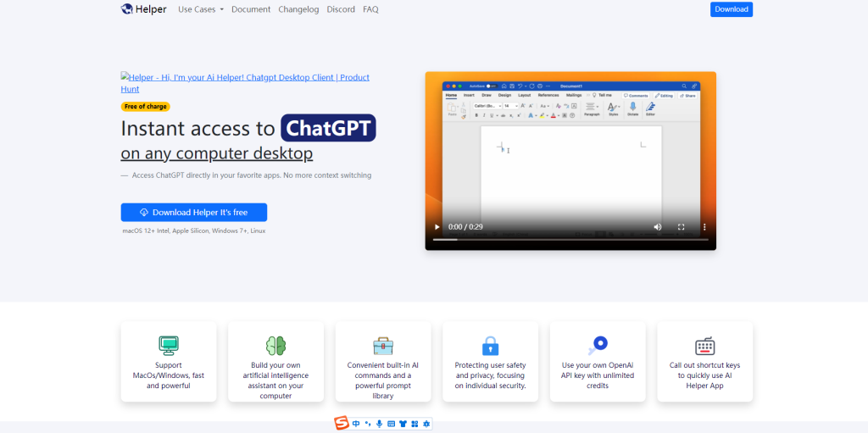Click the 0:00 / 0:29 video time display

[465, 227]
